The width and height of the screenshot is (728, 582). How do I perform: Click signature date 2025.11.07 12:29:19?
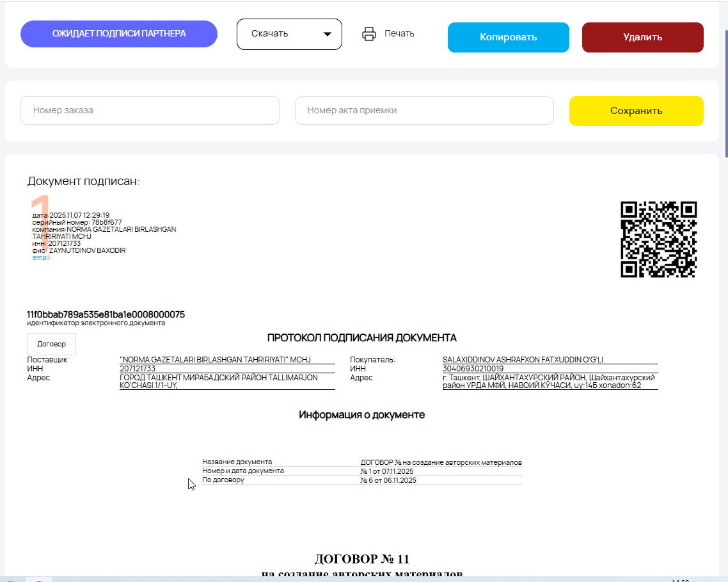[x=79, y=215]
